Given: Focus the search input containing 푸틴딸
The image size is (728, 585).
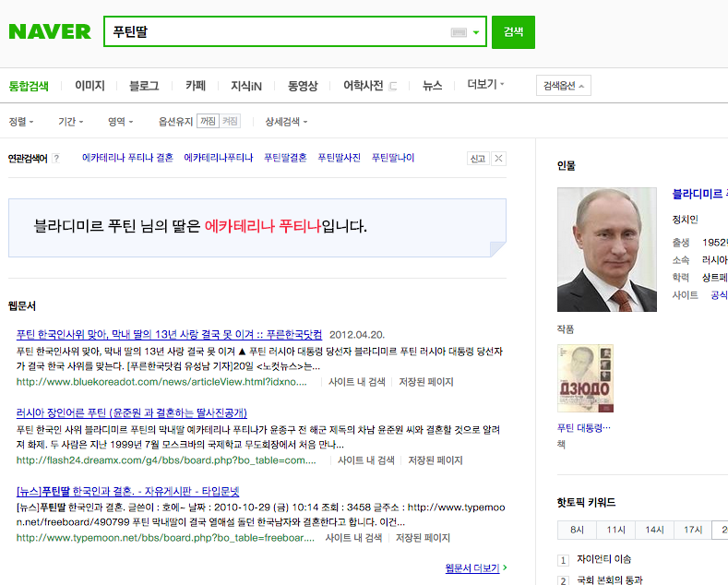Looking at the screenshot, I should click(x=279, y=31).
